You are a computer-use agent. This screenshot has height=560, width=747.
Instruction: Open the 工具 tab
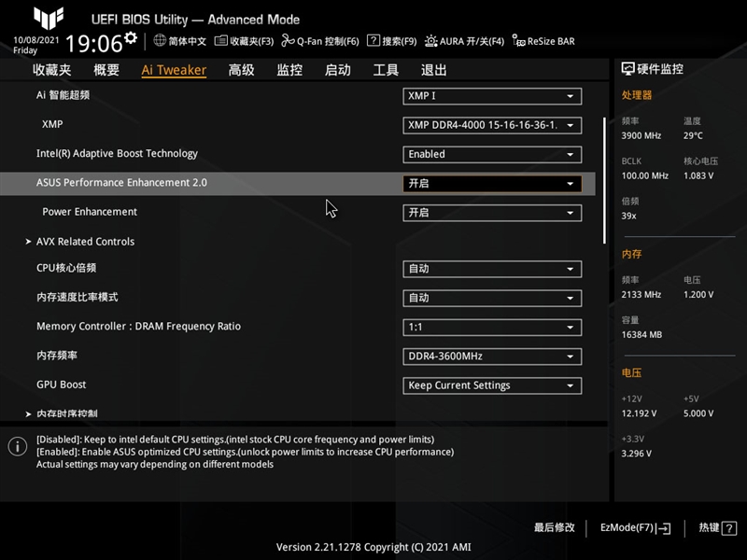click(386, 70)
